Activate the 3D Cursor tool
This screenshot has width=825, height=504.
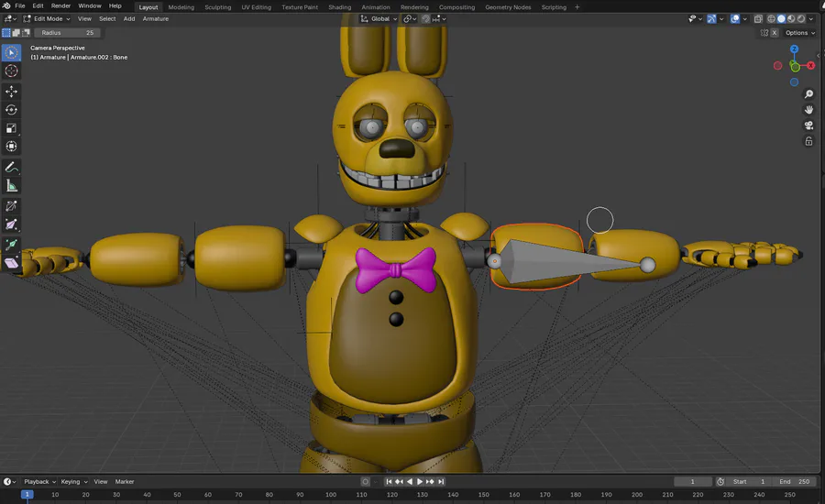[x=11, y=71]
